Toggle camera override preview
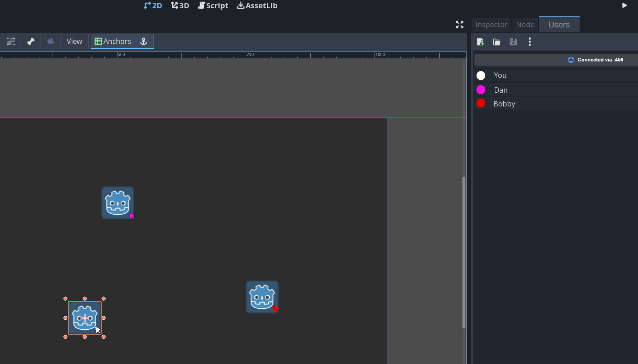 point(51,41)
